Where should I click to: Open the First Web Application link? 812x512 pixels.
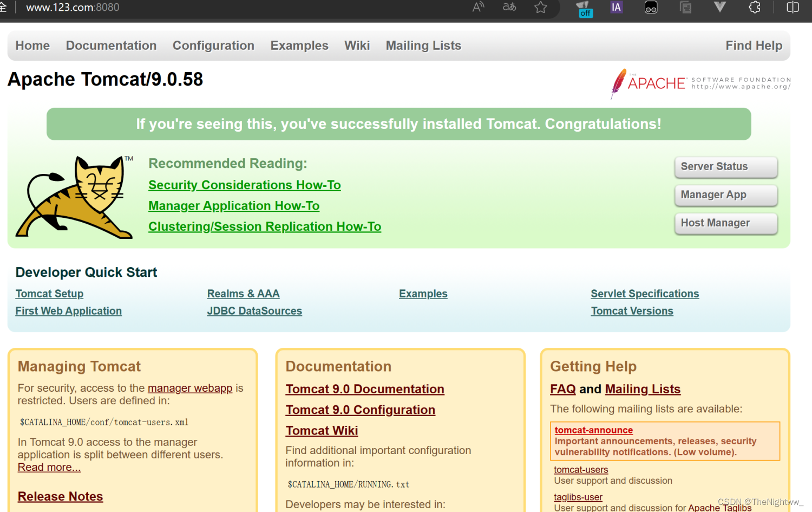click(68, 311)
